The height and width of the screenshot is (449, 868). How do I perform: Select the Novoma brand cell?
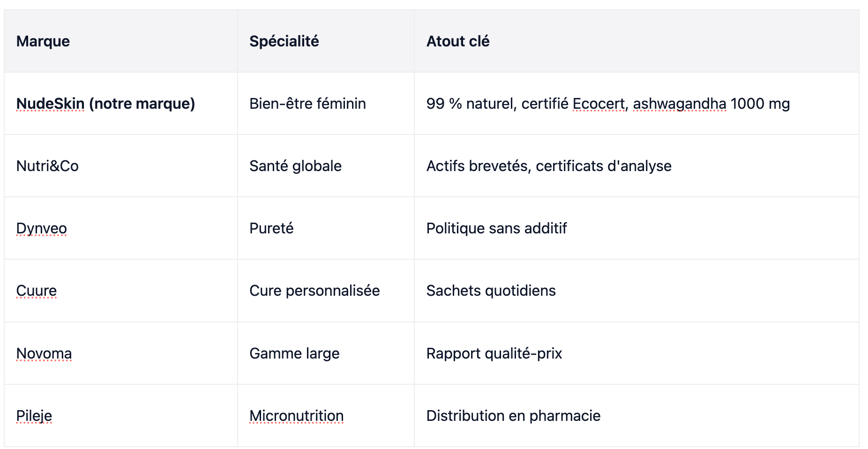coord(121,353)
